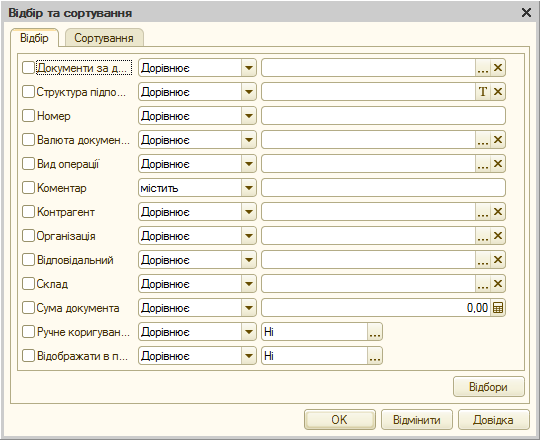Check the Вид операції filter
Screen dimensions: 540x440
click(x=28, y=164)
